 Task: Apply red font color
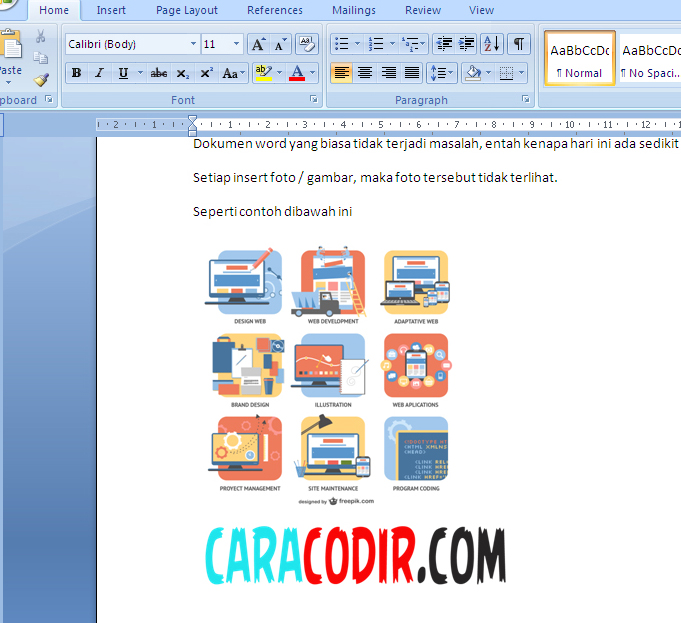pos(297,73)
